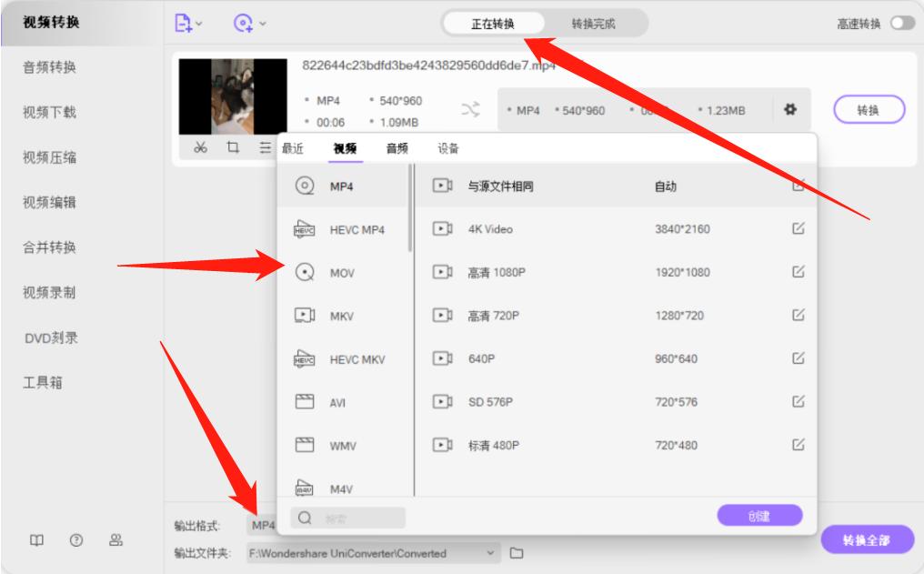Click the user guide book icon
Image resolution: width=924 pixels, height=574 pixels.
(36, 539)
